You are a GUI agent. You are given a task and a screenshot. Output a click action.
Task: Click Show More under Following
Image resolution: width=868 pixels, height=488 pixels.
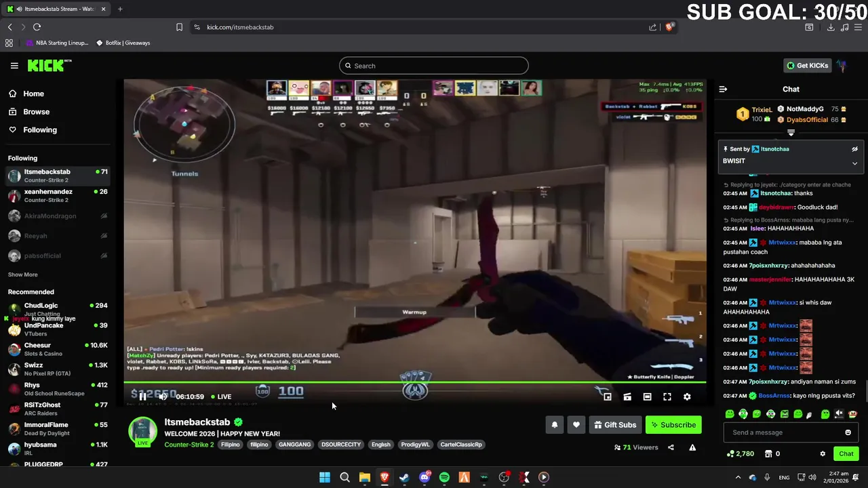click(x=22, y=274)
